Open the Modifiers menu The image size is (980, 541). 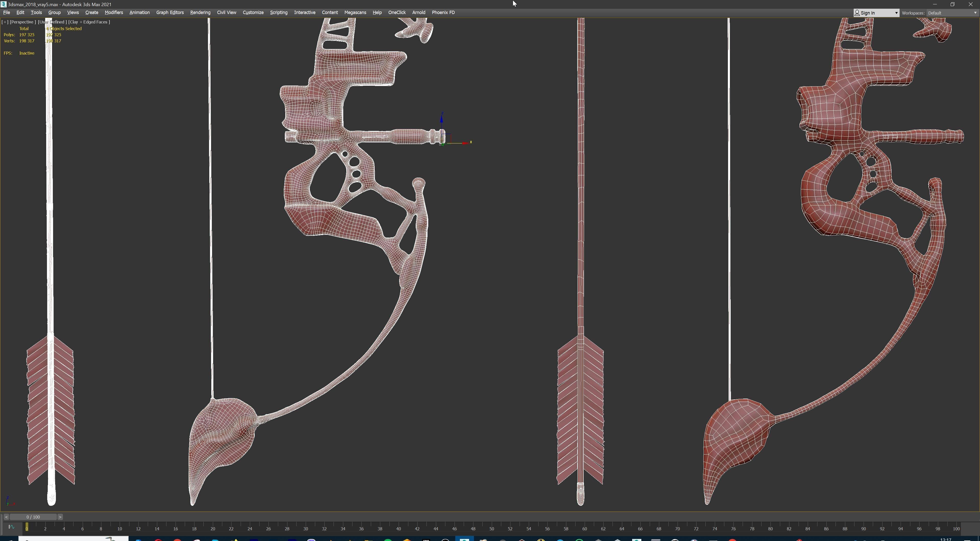pyautogui.click(x=114, y=13)
